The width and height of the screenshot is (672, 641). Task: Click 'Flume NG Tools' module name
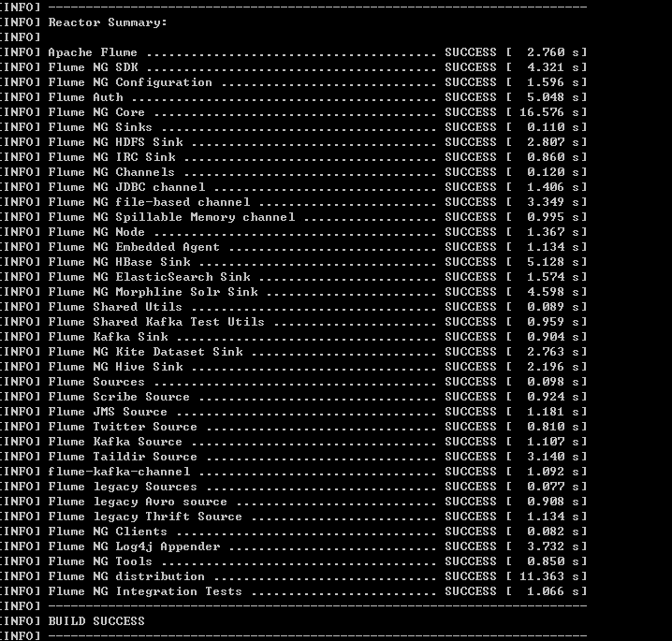(x=100, y=562)
